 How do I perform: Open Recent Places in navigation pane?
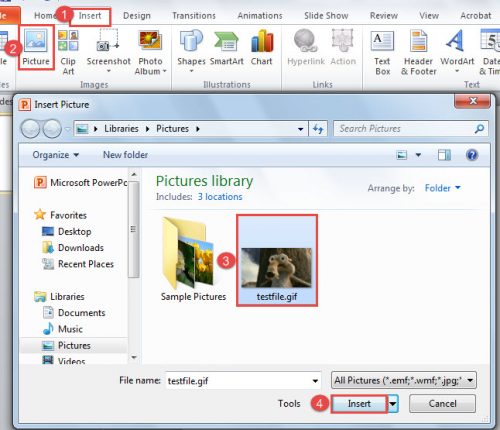pyautogui.click(x=78, y=264)
